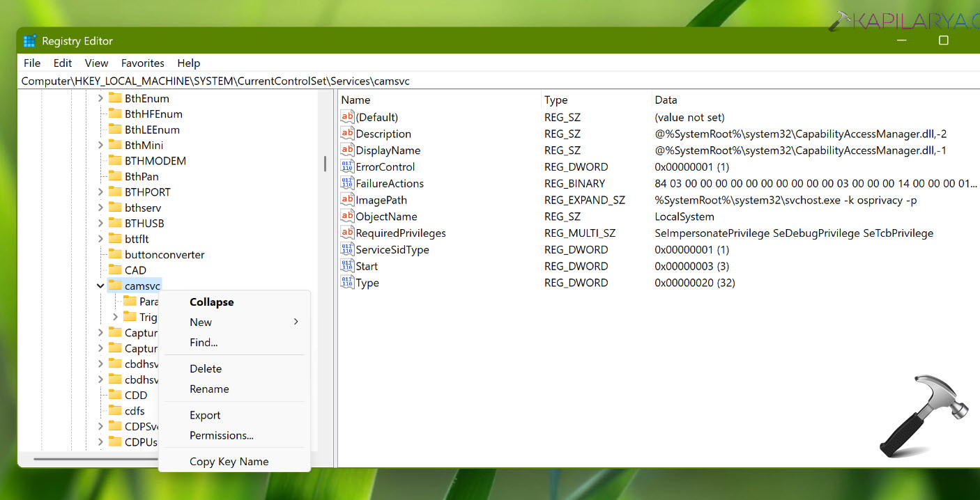Expand the BthEnum key chevron
Image resolution: width=980 pixels, height=500 pixels.
[x=100, y=99]
